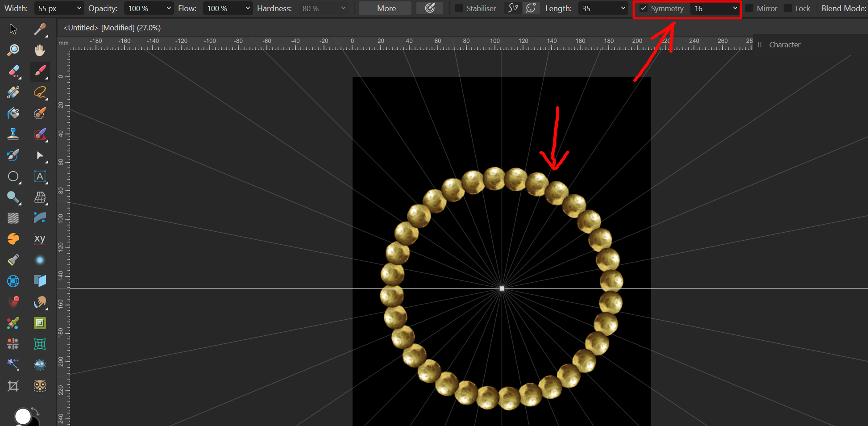This screenshot has height=426, width=868.
Task: Select the Selection Brush tool
Action: (40, 113)
